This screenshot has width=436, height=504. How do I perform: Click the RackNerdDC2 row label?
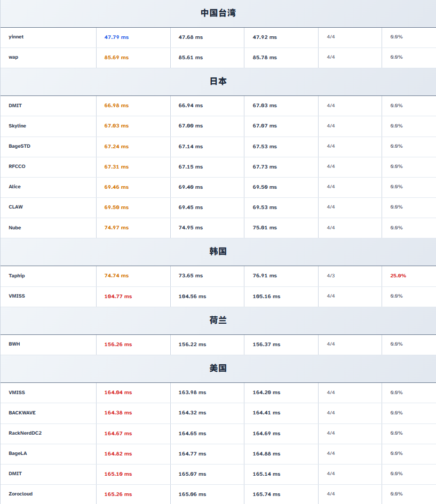coord(25,433)
